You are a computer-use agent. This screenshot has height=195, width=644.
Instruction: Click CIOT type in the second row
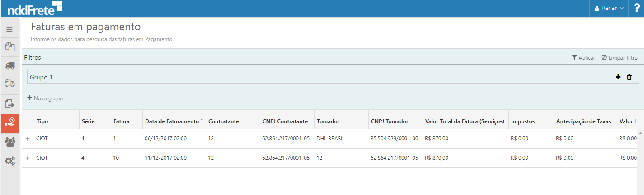42,158
